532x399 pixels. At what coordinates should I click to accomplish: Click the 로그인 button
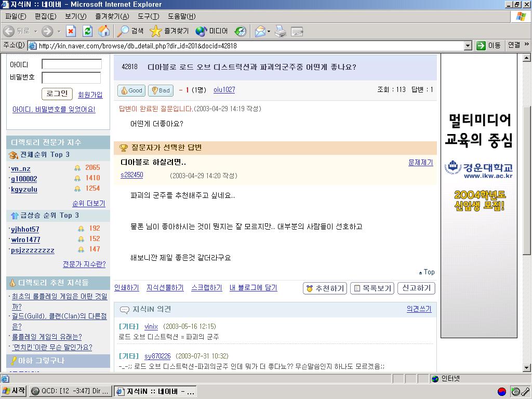point(57,94)
